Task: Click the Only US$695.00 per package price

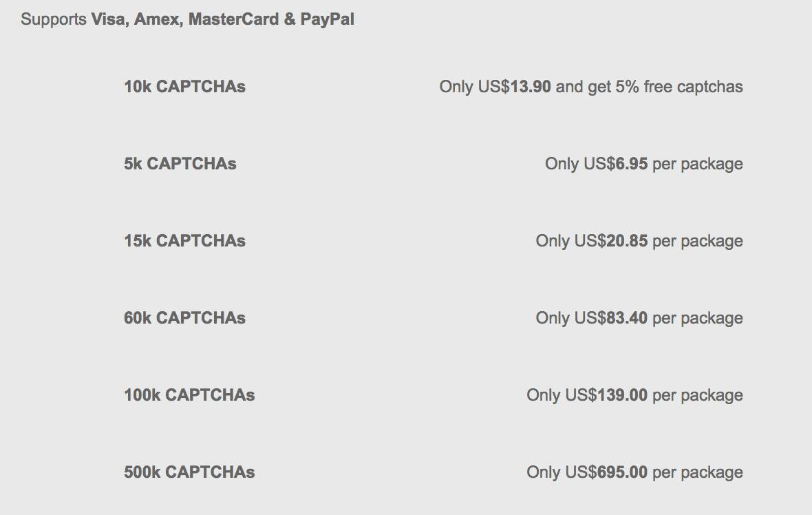Action: [634, 472]
